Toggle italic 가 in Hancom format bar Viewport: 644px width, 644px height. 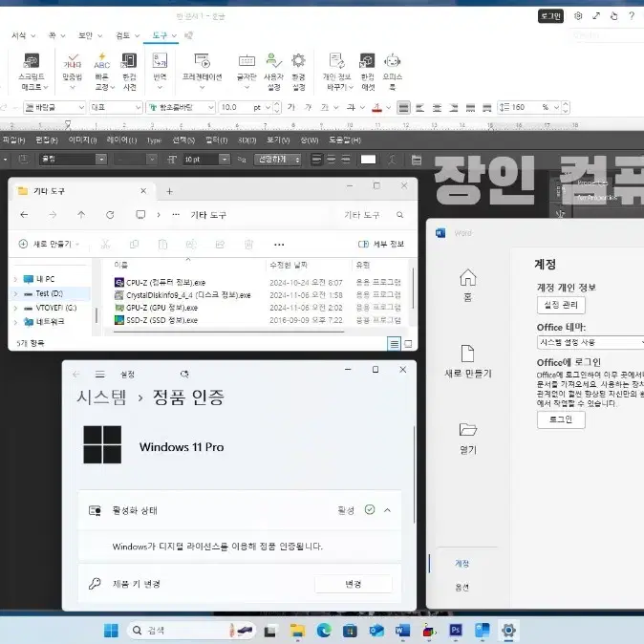point(308,108)
